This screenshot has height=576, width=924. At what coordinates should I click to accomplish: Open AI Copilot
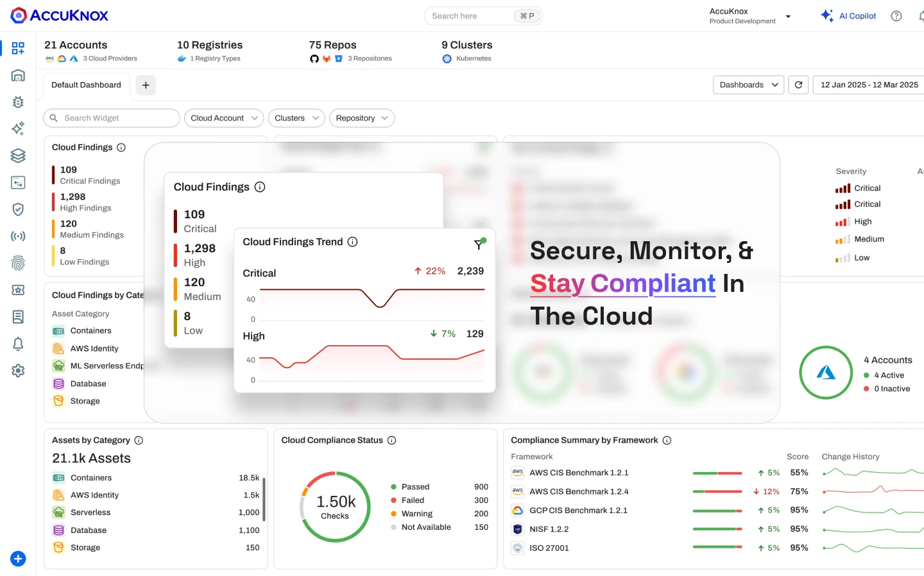click(x=848, y=16)
